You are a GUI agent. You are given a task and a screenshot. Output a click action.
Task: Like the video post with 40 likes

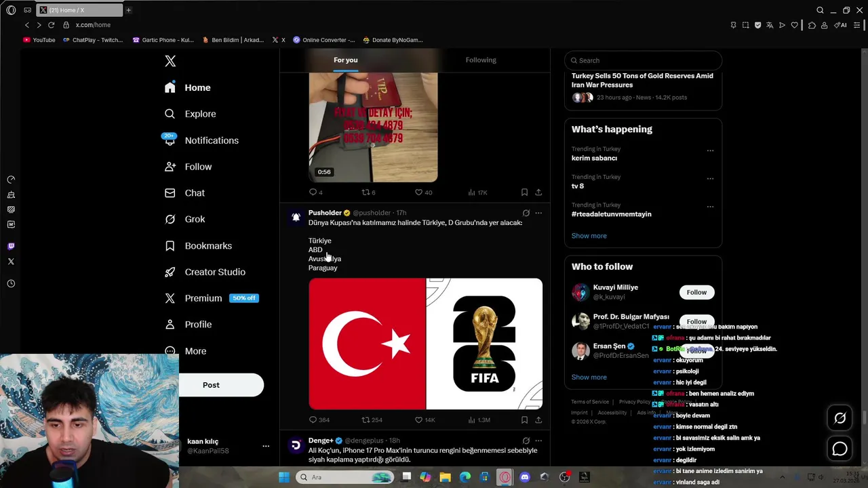[x=423, y=192]
